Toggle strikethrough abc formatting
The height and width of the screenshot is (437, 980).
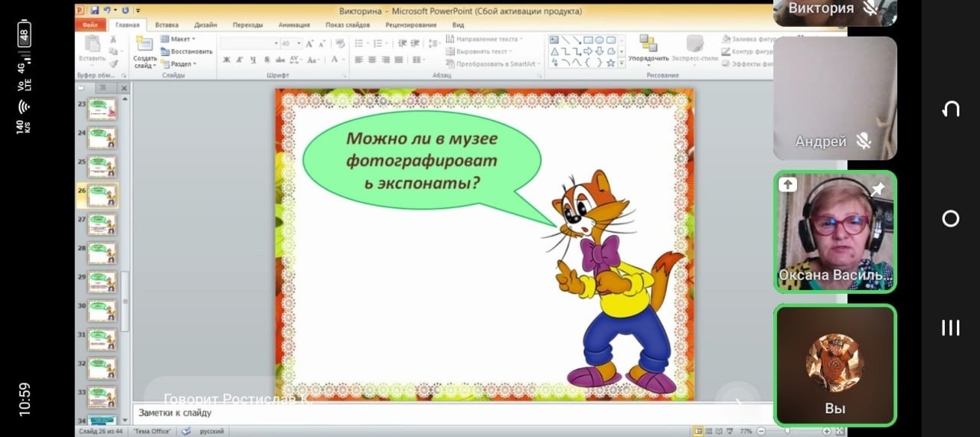(279, 60)
